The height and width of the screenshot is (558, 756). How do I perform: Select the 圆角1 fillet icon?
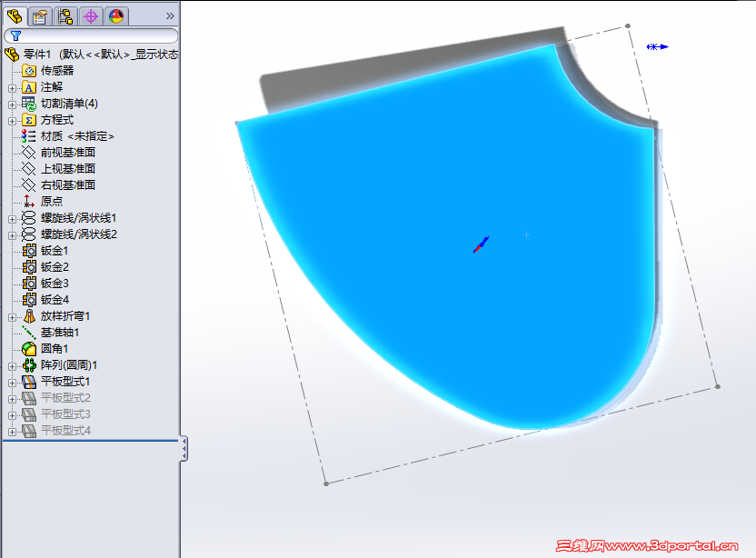coord(29,349)
